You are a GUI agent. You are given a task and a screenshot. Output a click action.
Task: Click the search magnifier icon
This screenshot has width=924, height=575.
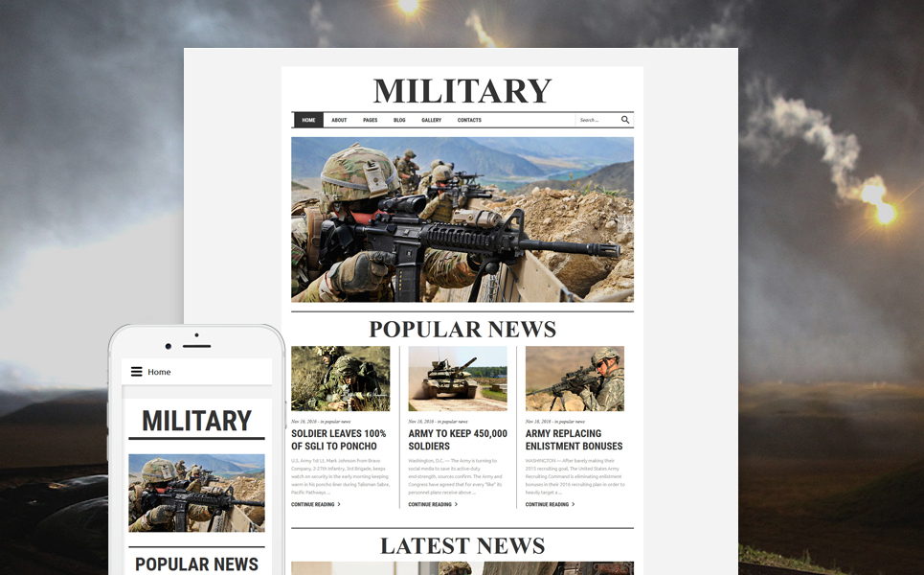[x=625, y=120]
